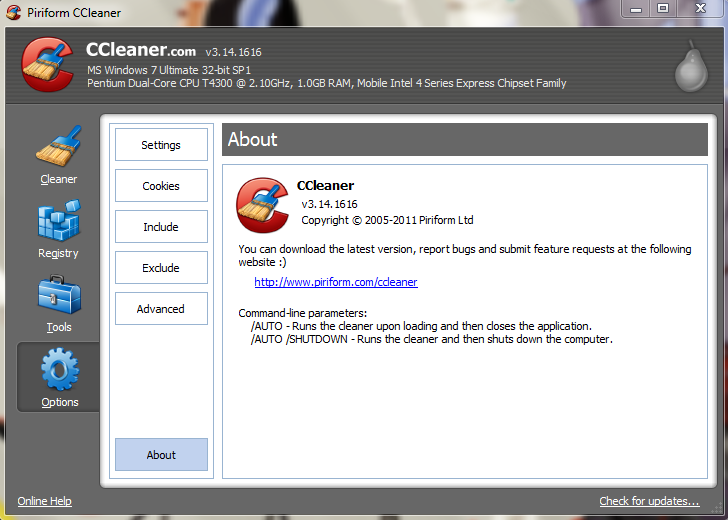Open the Include options page
This screenshot has height=520, width=728.
click(161, 227)
